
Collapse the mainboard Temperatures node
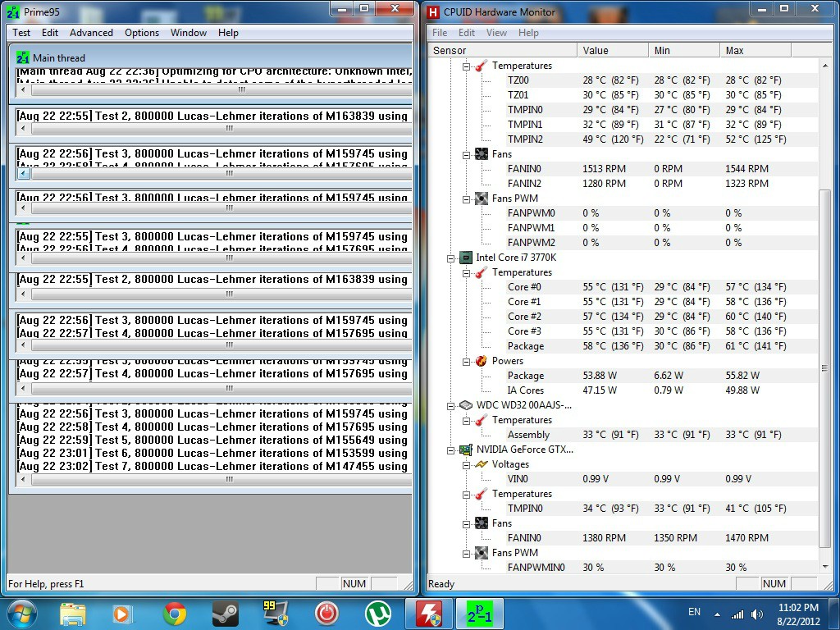click(466, 66)
